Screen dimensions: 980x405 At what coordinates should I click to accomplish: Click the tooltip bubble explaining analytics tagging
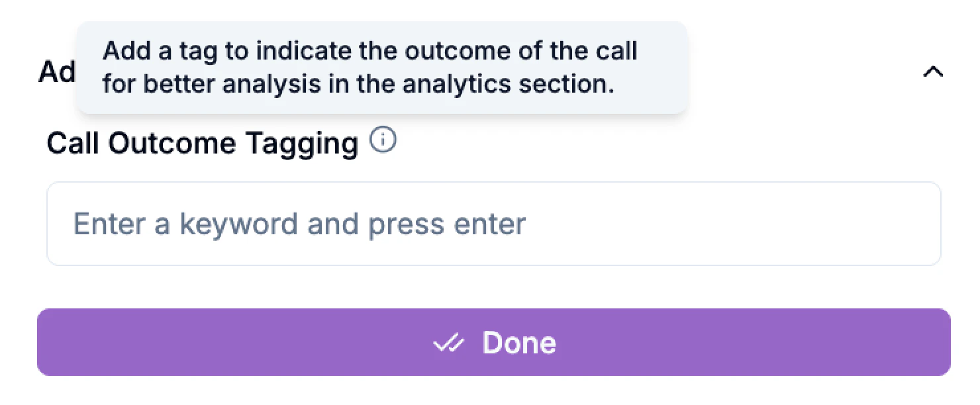tap(384, 66)
